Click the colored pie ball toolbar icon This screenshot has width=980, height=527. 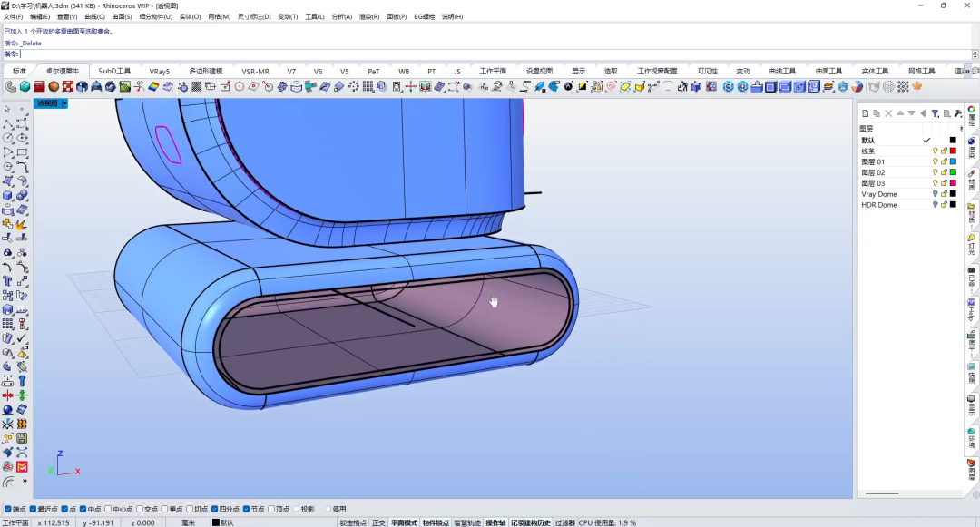[x=857, y=87]
